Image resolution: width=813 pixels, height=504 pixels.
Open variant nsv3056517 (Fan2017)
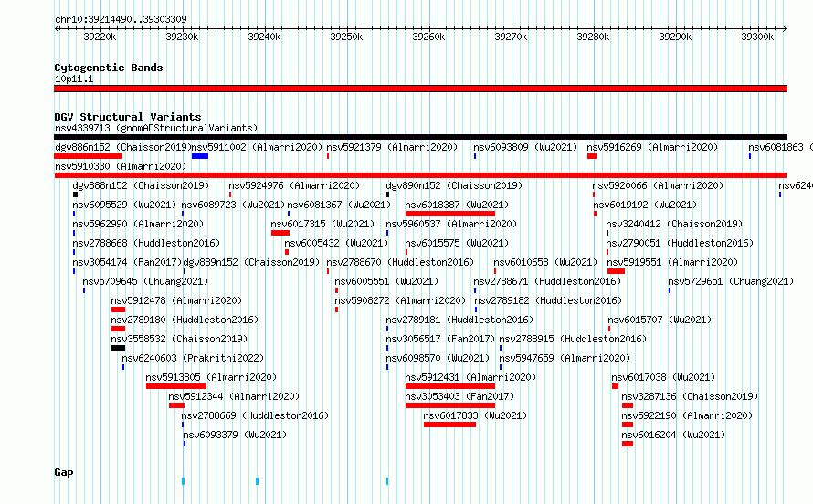[440, 339]
